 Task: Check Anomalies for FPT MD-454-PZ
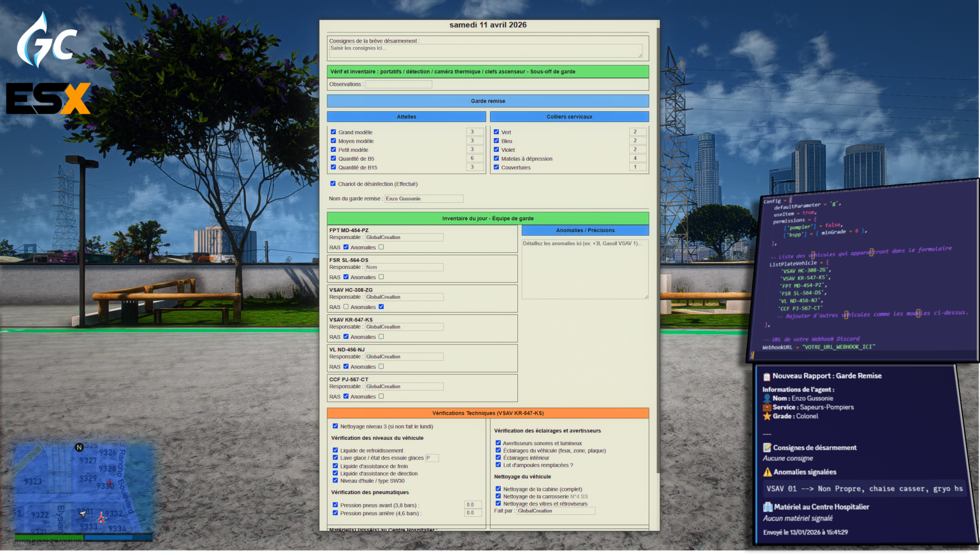(x=381, y=247)
